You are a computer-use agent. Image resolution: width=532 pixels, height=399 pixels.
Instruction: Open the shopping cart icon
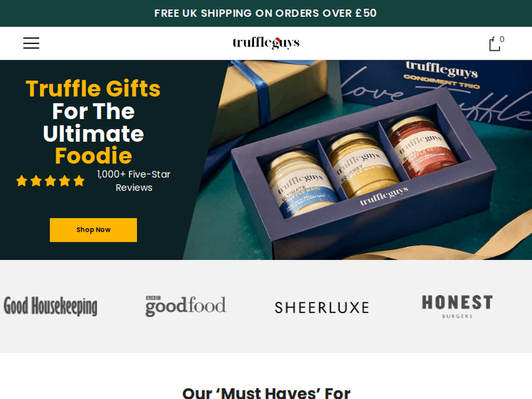coord(494,44)
